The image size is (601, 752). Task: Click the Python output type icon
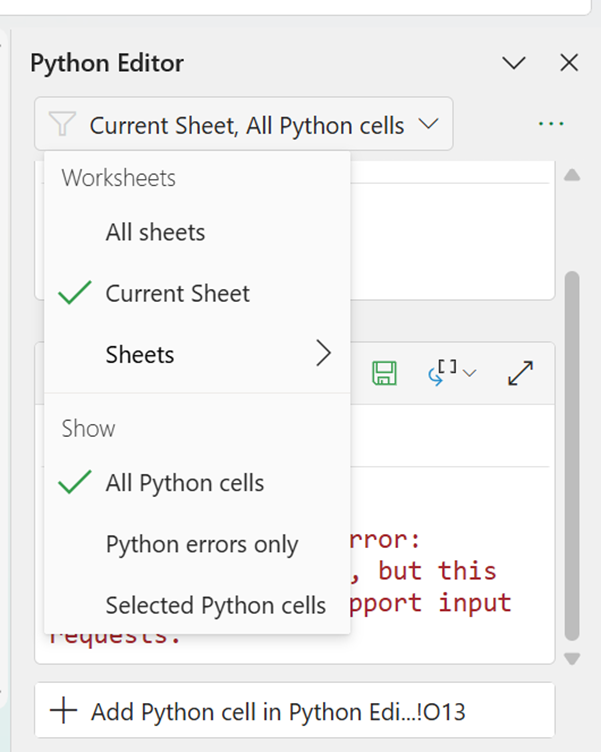444,372
